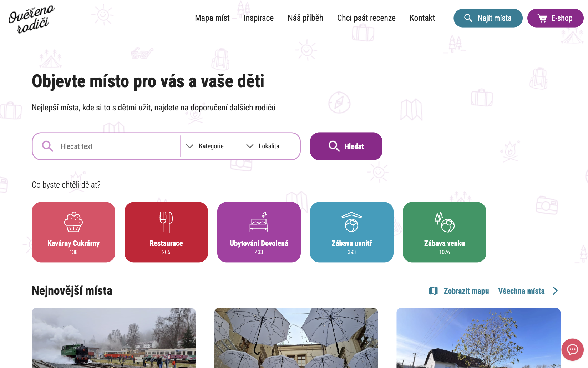Image resolution: width=588 pixels, height=368 pixels.
Task: Open the chat bubble icon
Action: (x=572, y=349)
